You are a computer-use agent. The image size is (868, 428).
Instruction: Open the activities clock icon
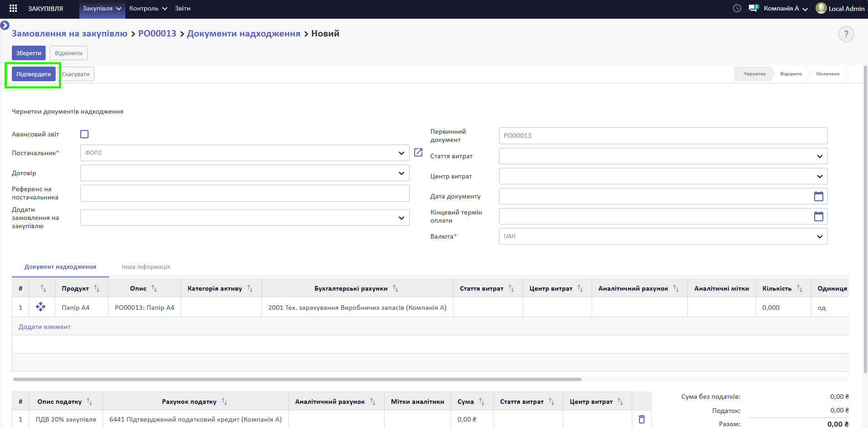tap(737, 8)
